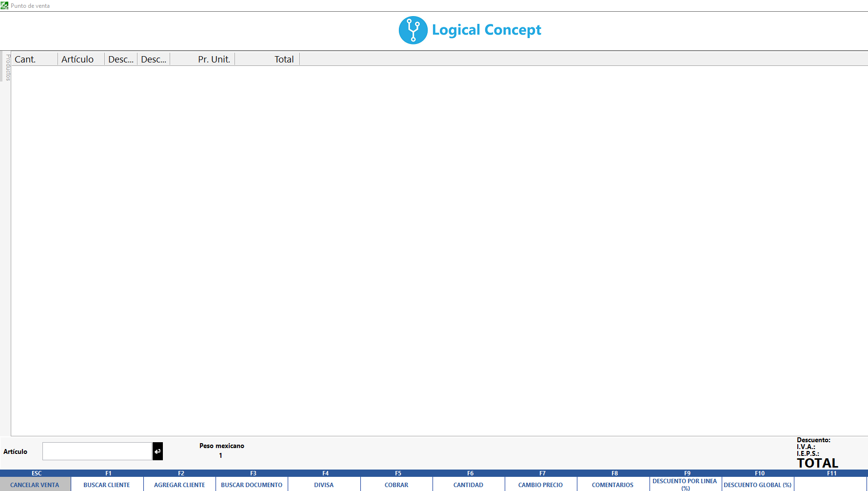Screen dimensions: 868x491
Task: Apply Descuento por Linea (%)
Action: point(685,484)
